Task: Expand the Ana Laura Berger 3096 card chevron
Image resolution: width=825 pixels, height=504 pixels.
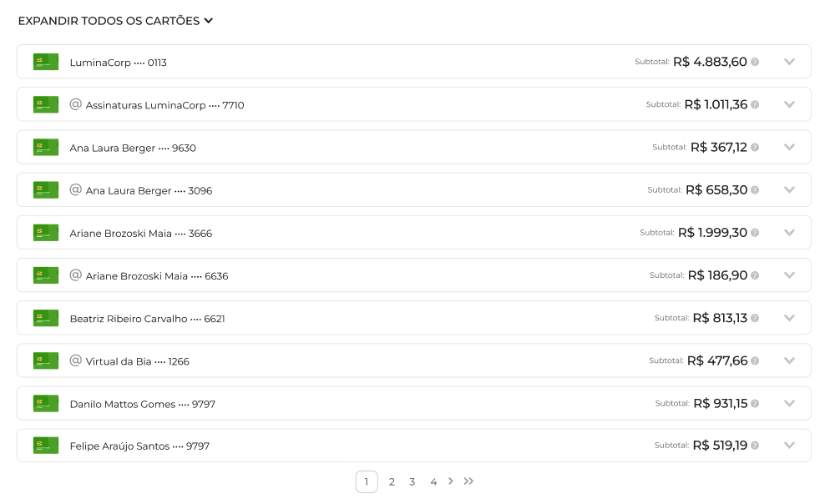Action: 789,190
